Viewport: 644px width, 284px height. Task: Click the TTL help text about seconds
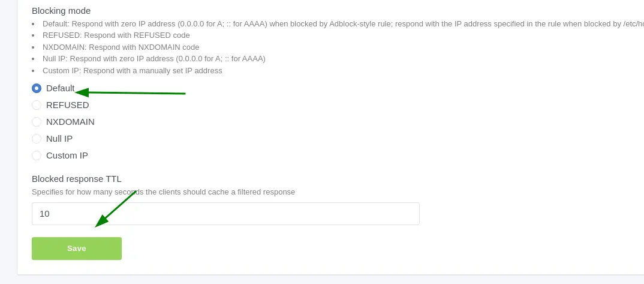(163, 192)
